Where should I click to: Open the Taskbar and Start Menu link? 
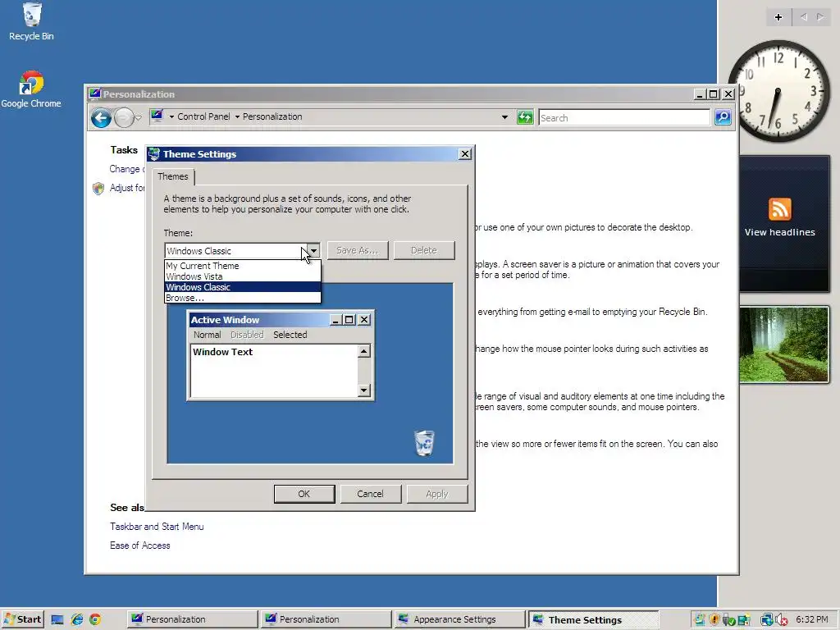157,527
